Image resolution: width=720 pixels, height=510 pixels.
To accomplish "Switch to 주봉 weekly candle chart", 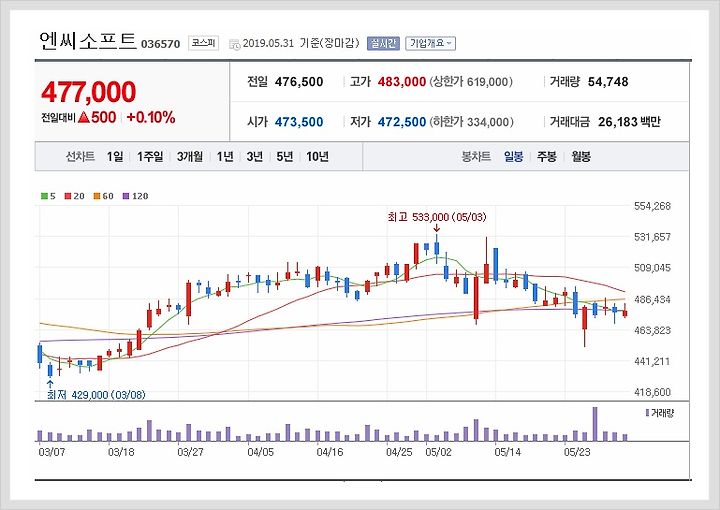I will pyautogui.click(x=547, y=157).
